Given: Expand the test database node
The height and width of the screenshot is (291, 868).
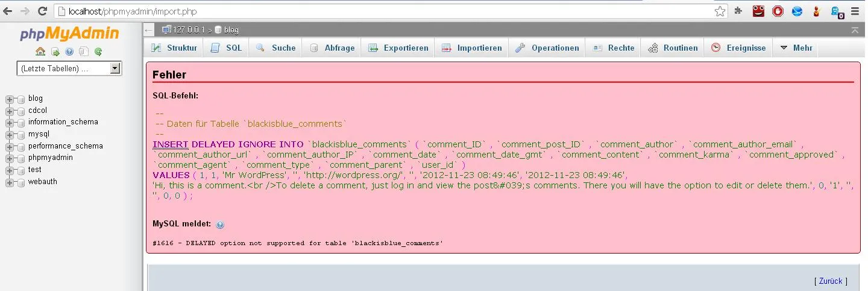Looking at the screenshot, I should click(9, 170).
